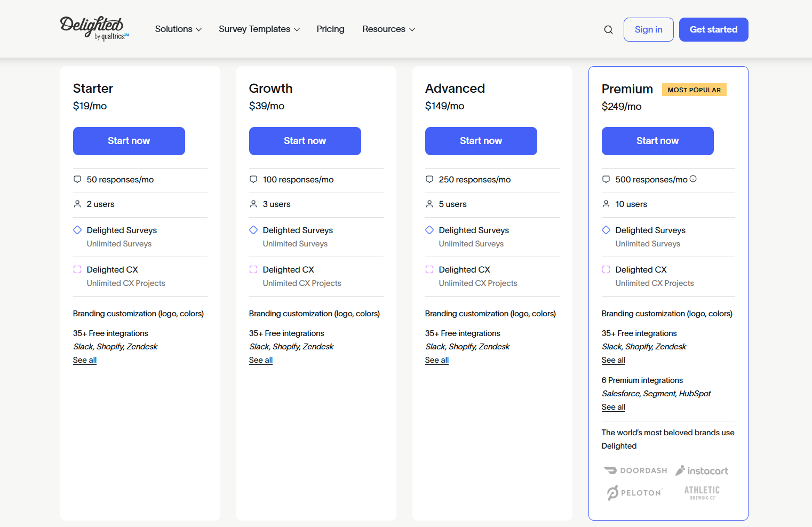Click the Peloton brand logo
This screenshot has width=812, height=527.
pos(634,492)
